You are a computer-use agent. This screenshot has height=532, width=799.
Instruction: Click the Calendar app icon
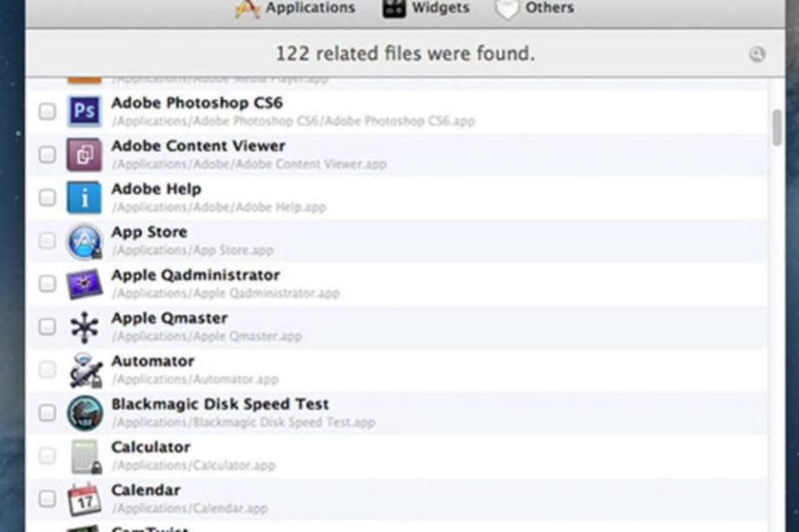84,499
